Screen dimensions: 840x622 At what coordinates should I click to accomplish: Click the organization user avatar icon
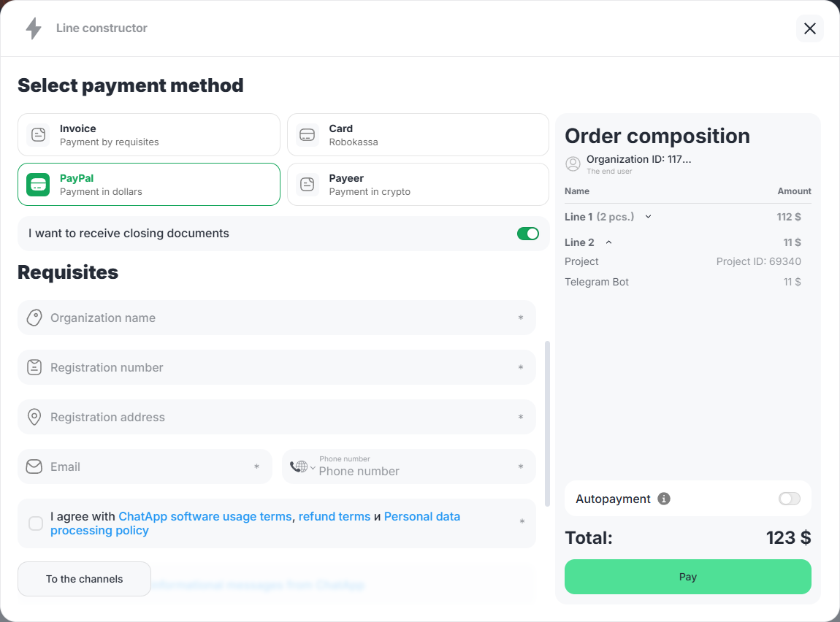[x=573, y=164]
